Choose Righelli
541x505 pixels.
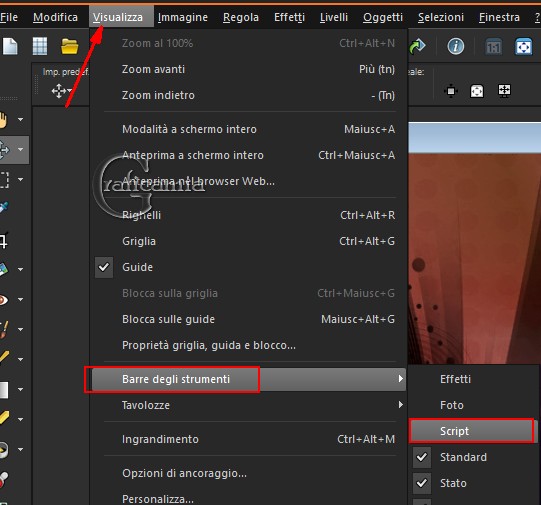click(x=248, y=215)
